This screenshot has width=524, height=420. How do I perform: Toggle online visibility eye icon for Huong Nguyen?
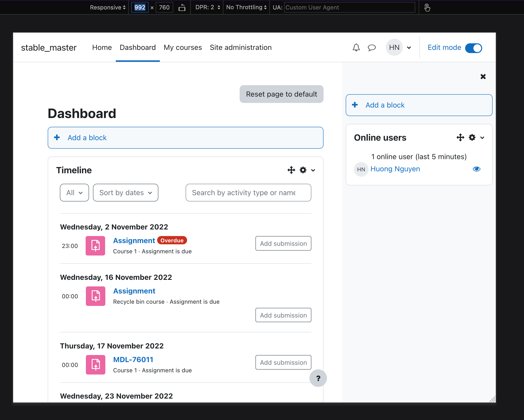pos(477,169)
